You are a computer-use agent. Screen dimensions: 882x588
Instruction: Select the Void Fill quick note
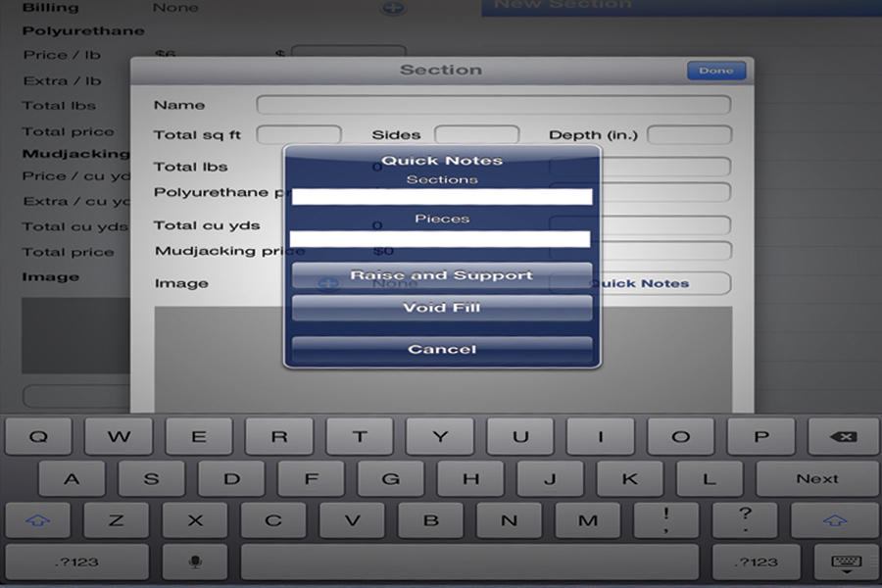[441, 309]
